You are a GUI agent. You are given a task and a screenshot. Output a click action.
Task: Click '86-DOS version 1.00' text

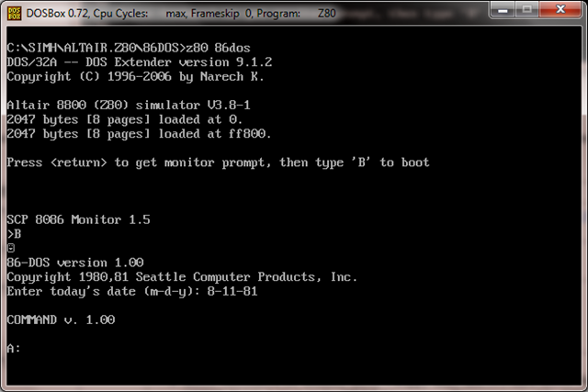click(x=75, y=263)
